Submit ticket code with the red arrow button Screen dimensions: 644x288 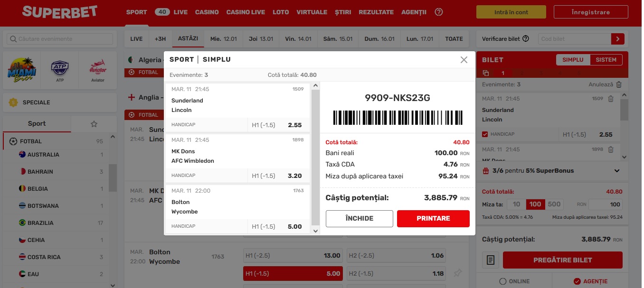(618, 39)
